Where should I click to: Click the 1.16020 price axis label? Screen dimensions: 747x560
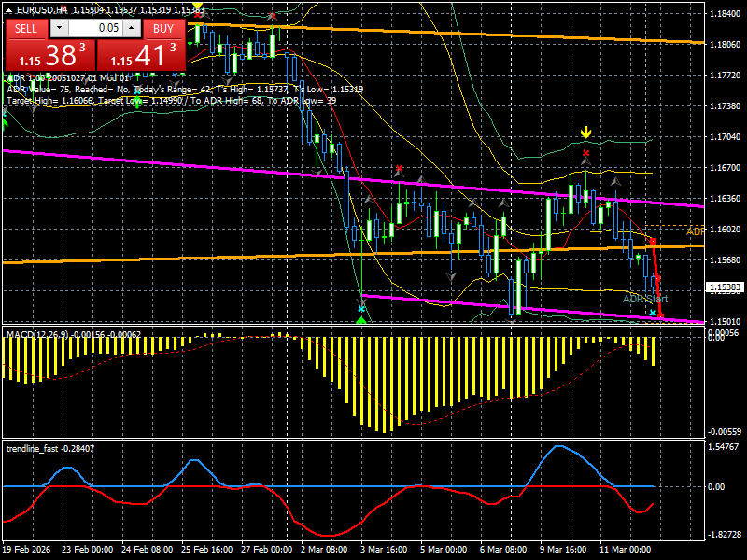click(726, 229)
